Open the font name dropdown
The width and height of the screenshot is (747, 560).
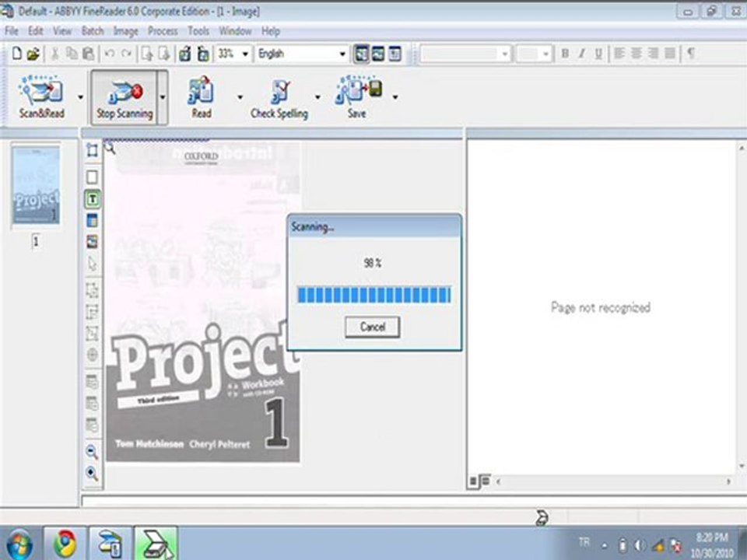[x=505, y=54]
